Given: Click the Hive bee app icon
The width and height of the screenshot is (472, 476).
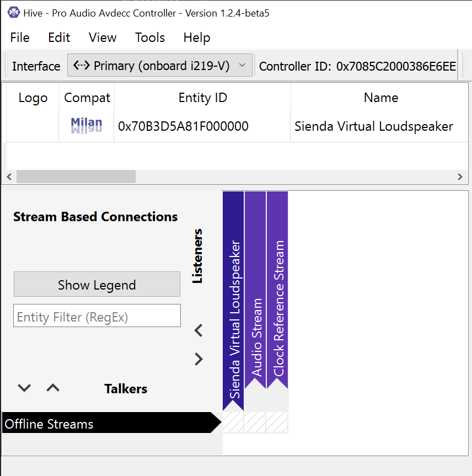Looking at the screenshot, I should [14, 13].
